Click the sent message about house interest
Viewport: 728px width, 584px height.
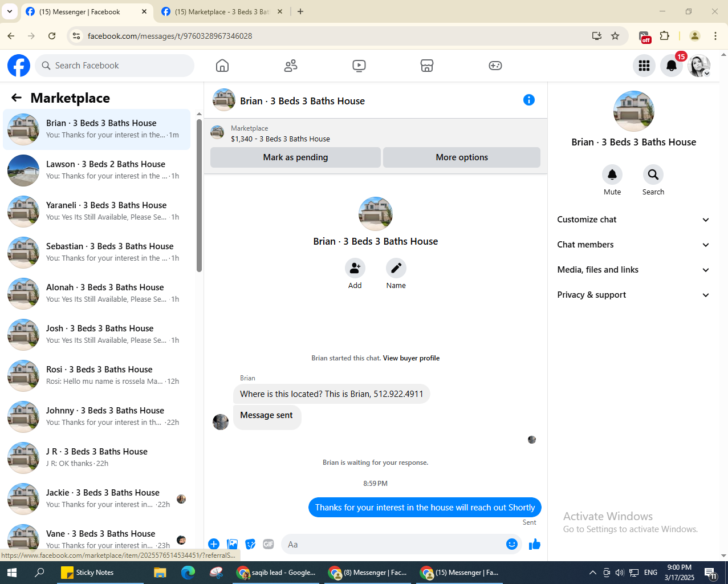pyautogui.click(x=425, y=508)
